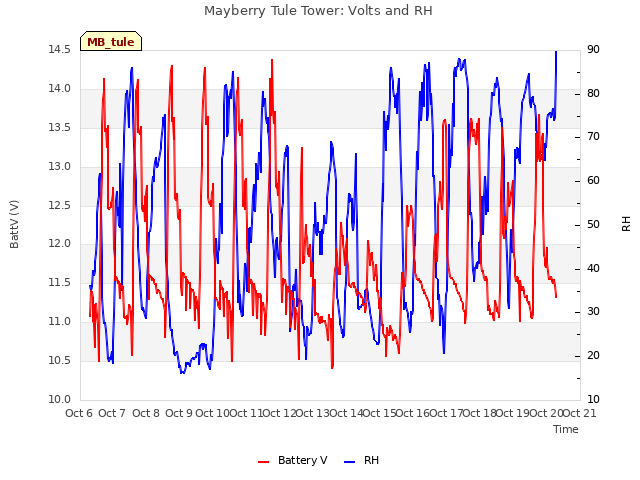640x480 pixels.
Task: Click the Oct 6 tick label
Action: coord(79,413)
